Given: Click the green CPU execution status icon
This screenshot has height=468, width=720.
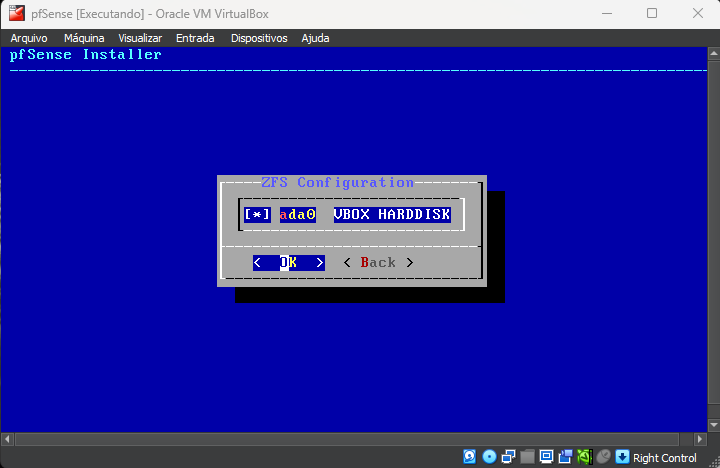Looking at the screenshot, I should [x=585, y=457].
